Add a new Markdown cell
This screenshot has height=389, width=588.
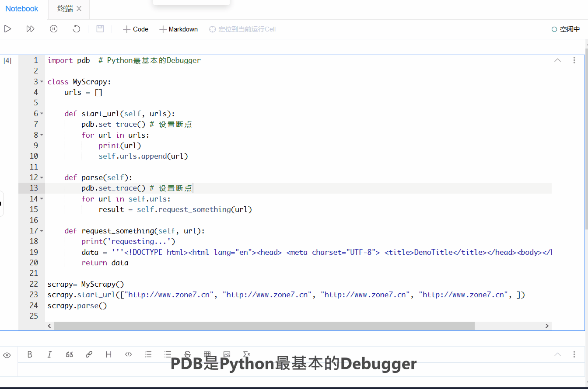point(178,29)
